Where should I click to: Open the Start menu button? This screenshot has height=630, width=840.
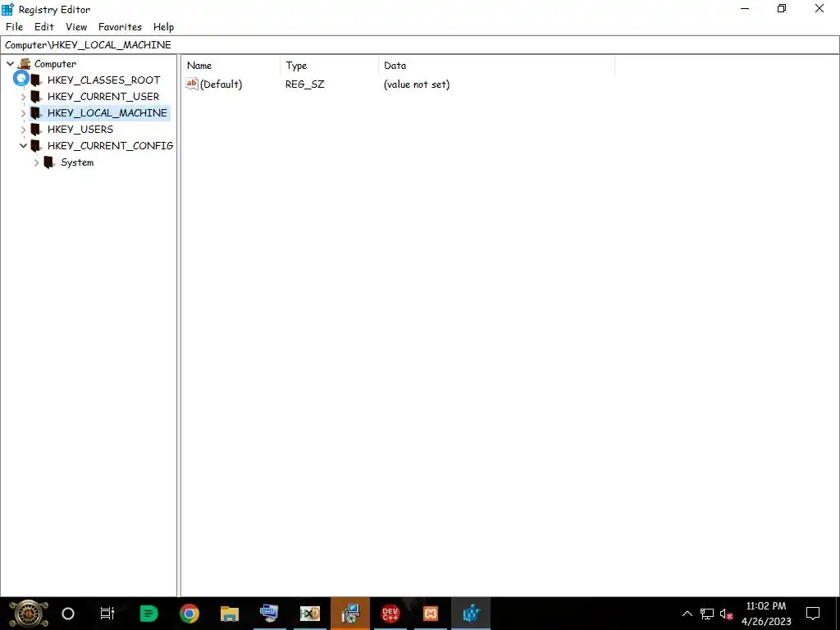[x=29, y=614]
